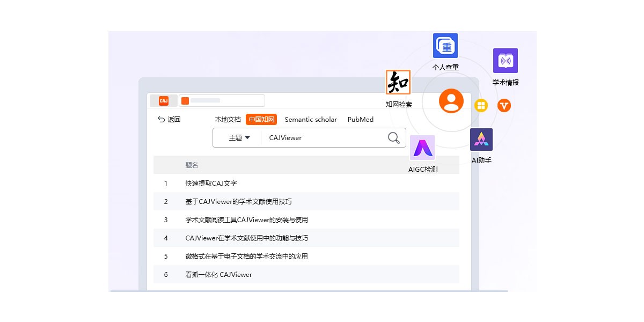Click the 题名 column header
This screenshot has width=644, height=322.
click(x=192, y=165)
